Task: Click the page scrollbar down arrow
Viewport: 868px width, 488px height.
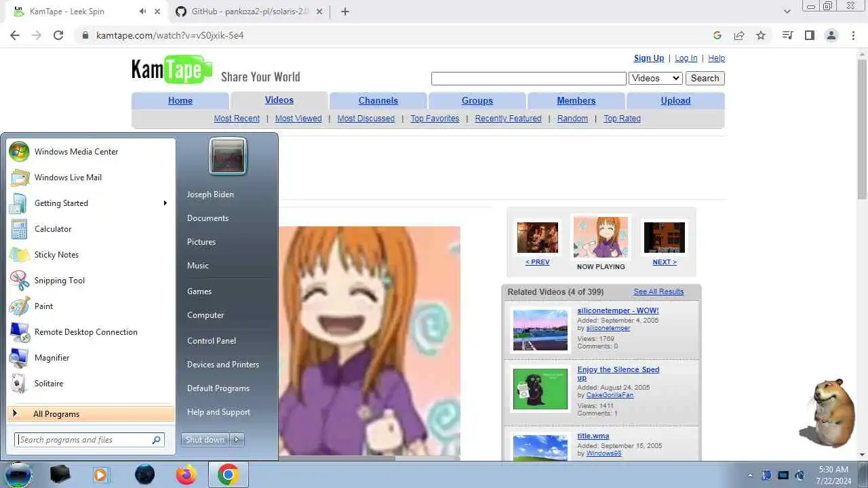Action: click(x=862, y=455)
